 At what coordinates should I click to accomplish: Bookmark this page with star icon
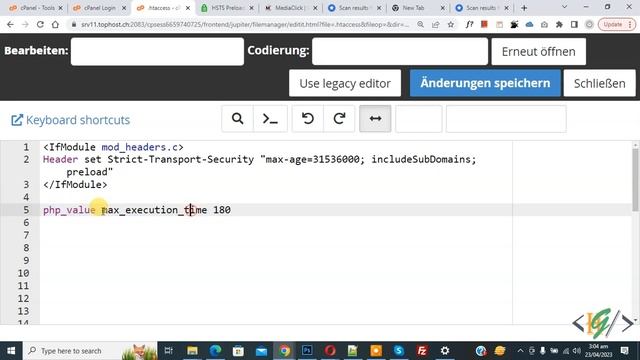(451, 24)
